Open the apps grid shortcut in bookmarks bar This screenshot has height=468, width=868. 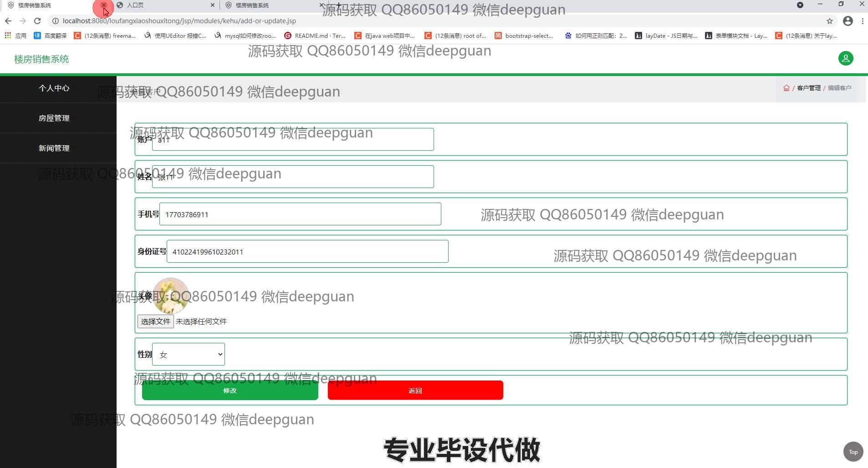point(8,36)
